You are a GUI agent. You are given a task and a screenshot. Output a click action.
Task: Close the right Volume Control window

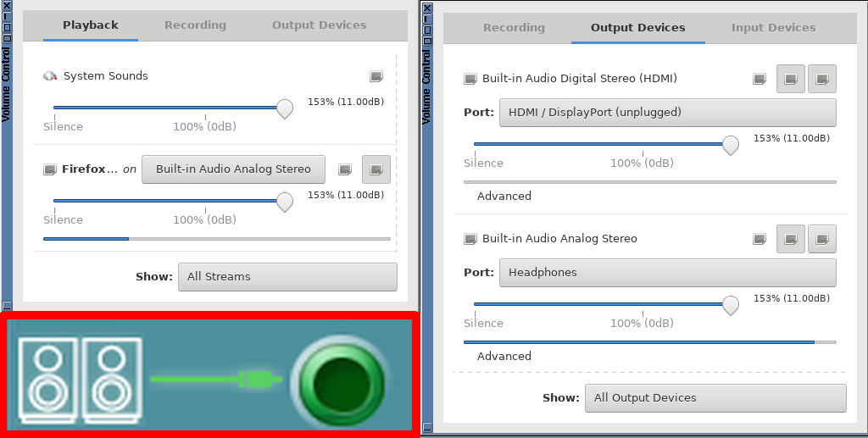click(427, 8)
